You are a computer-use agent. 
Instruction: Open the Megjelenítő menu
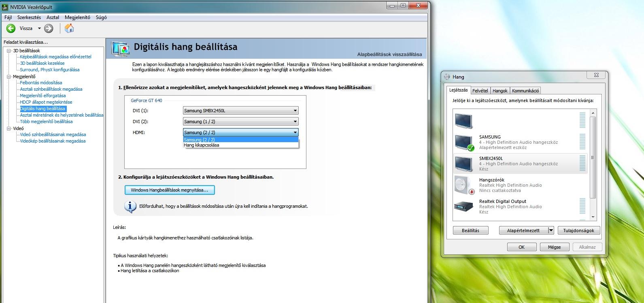tap(77, 17)
